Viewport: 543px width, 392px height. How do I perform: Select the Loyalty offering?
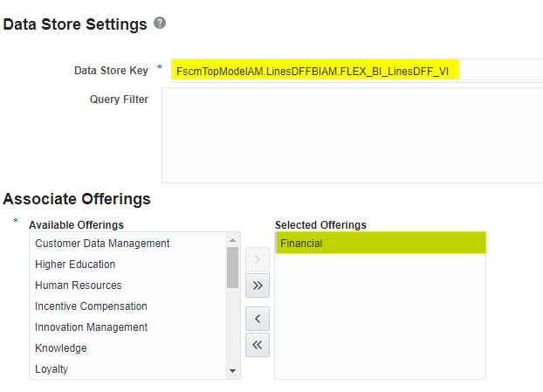52,369
